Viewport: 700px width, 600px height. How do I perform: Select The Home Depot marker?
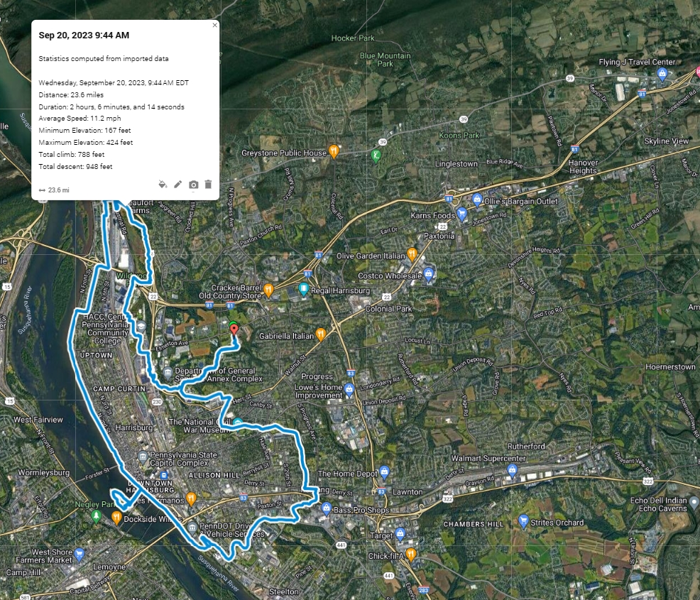point(384,472)
